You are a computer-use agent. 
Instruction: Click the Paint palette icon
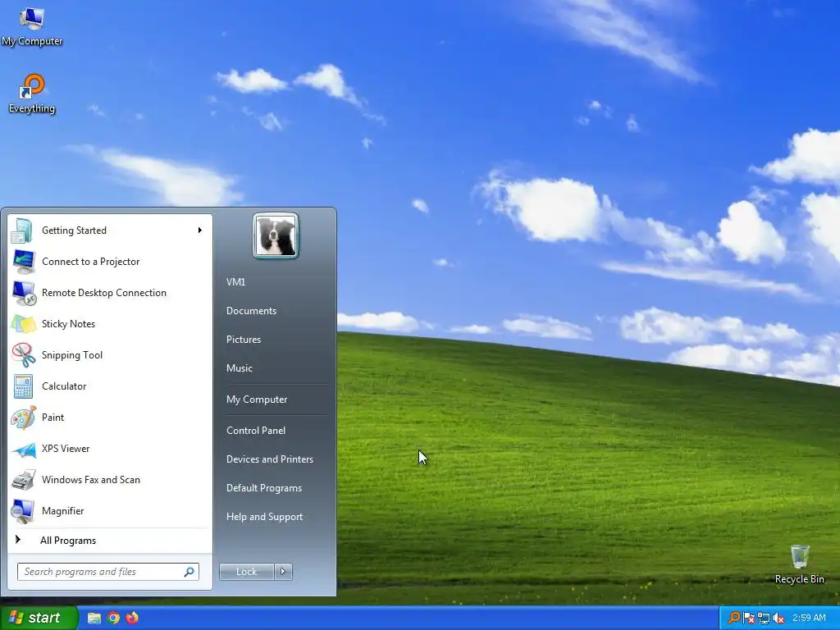[x=23, y=418]
